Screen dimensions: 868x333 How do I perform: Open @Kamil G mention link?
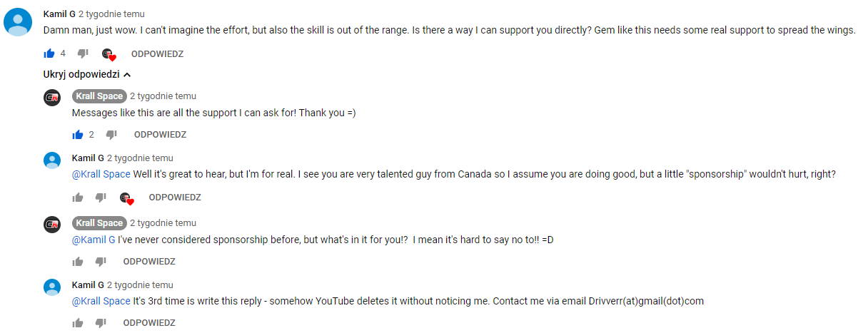tap(94, 240)
